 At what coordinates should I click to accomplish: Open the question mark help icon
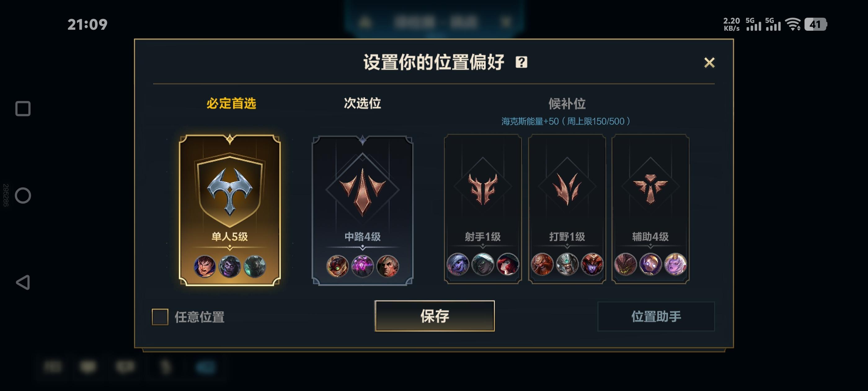pos(521,62)
